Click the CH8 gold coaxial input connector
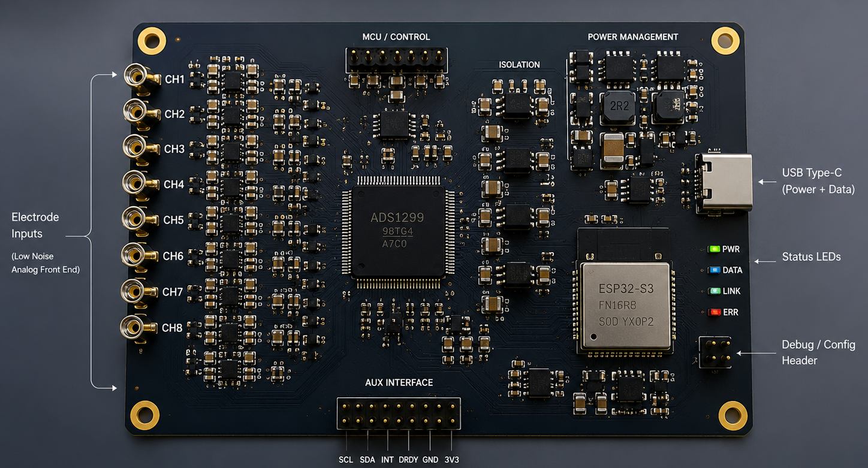This screenshot has height=468, width=868. 138,328
